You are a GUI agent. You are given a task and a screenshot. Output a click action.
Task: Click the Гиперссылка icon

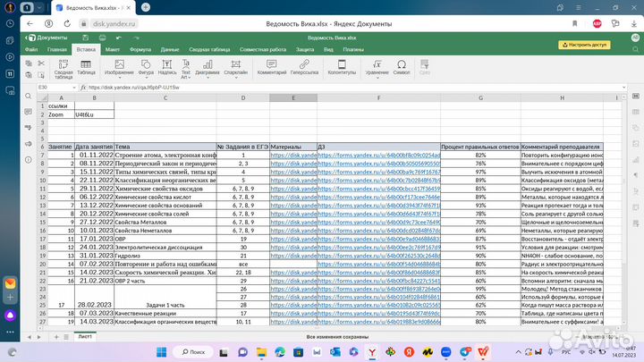click(303, 66)
